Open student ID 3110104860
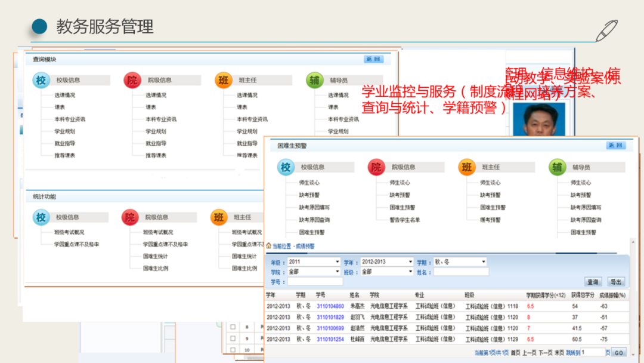The width and height of the screenshot is (644, 363). coord(330,306)
